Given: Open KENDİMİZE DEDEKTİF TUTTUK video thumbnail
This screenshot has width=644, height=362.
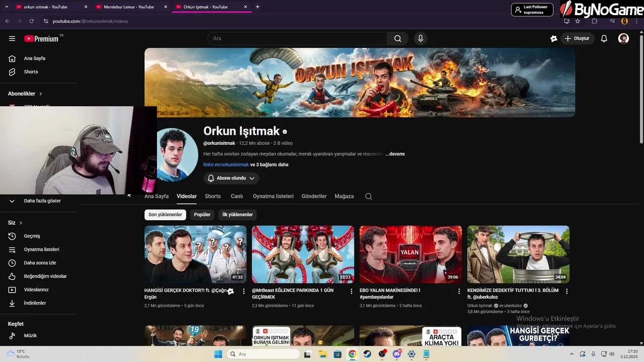Looking at the screenshot, I should [518, 254].
